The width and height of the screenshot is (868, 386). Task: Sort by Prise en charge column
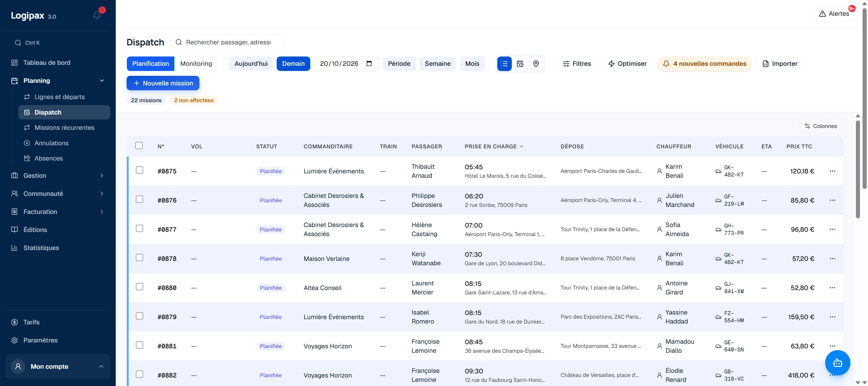[x=494, y=146]
